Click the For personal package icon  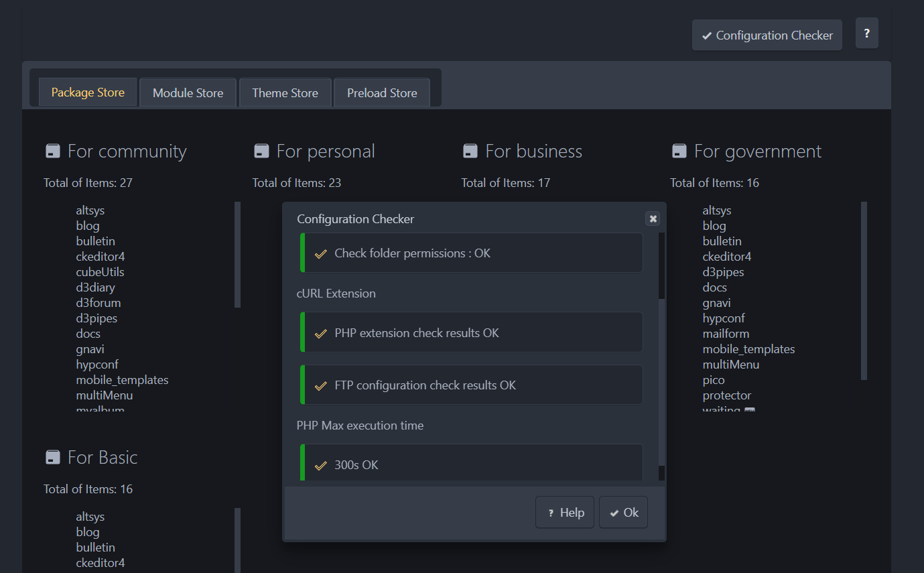[261, 151]
